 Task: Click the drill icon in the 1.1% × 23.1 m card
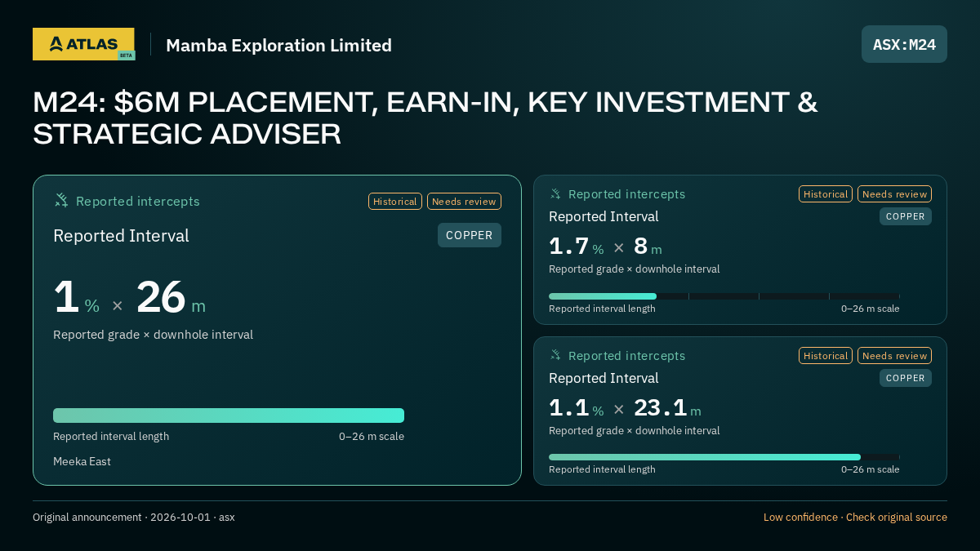tap(555, 355)
